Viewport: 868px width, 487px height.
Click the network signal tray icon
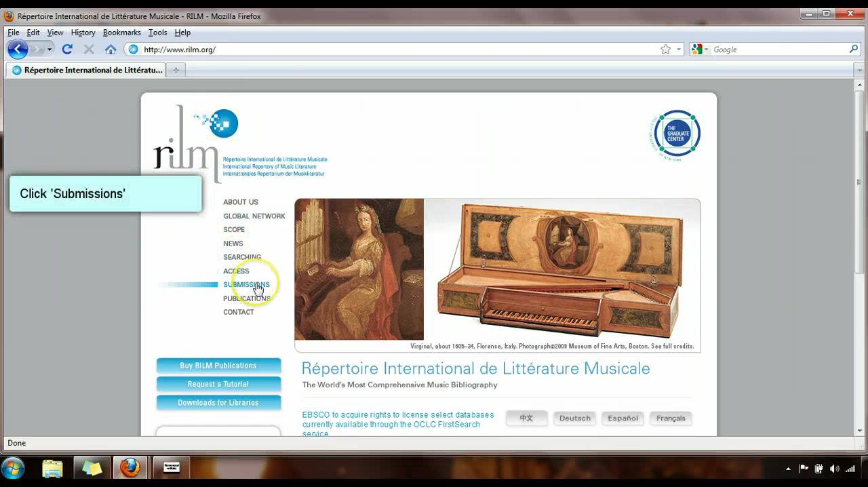click(x=850, y=469)
